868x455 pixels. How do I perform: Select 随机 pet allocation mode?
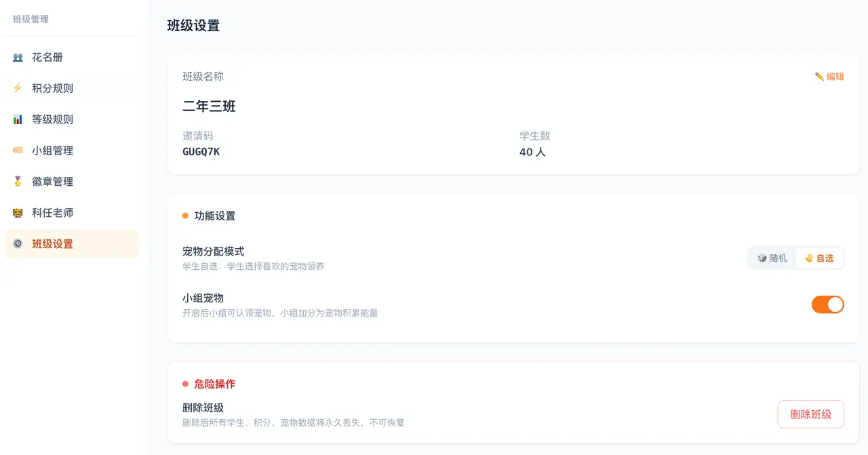click(773, 258)
